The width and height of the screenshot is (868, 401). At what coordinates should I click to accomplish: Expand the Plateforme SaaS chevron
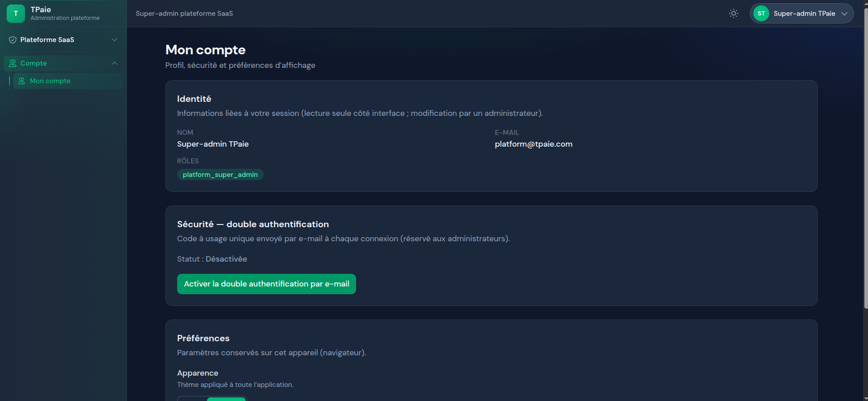click(x=115, y=40)
